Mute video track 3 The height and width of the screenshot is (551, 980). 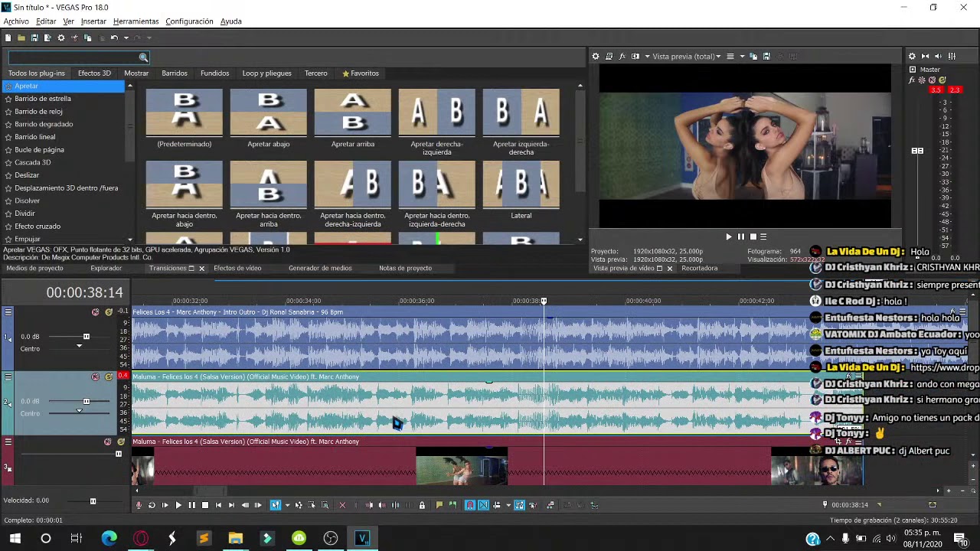coord(108,442)
